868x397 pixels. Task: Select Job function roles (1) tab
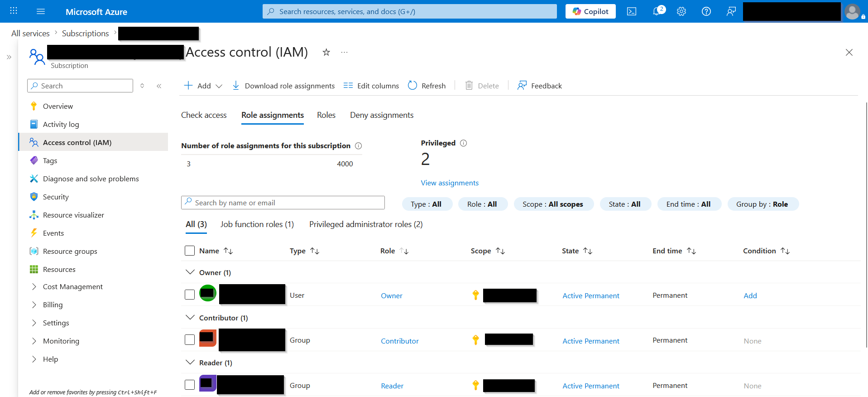(x=257, y=224)
